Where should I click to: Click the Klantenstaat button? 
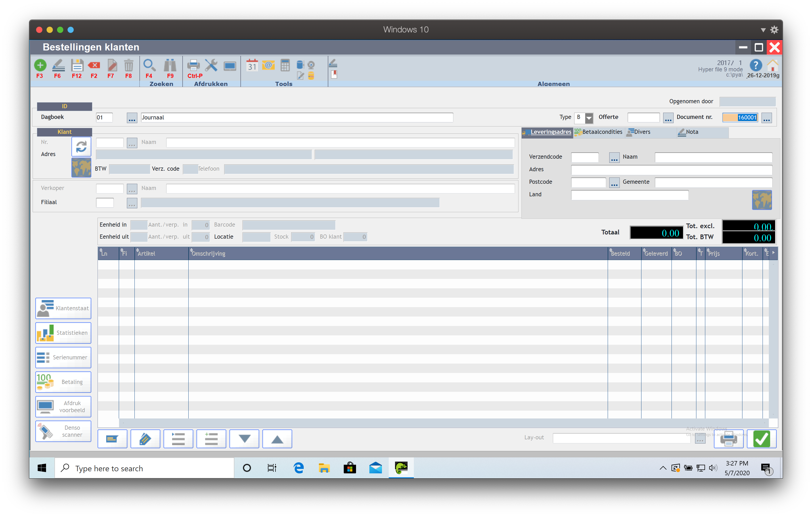tap(63, 308)
